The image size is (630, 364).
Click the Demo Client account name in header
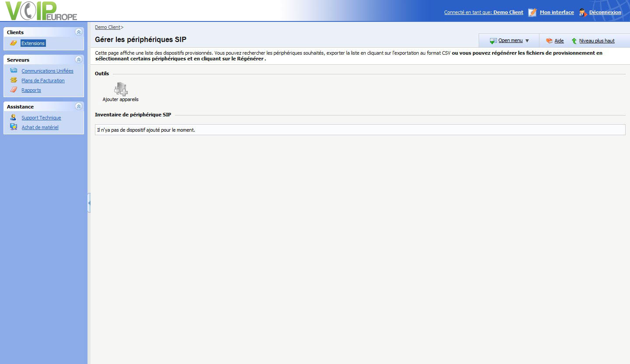[x=508, y=12]
